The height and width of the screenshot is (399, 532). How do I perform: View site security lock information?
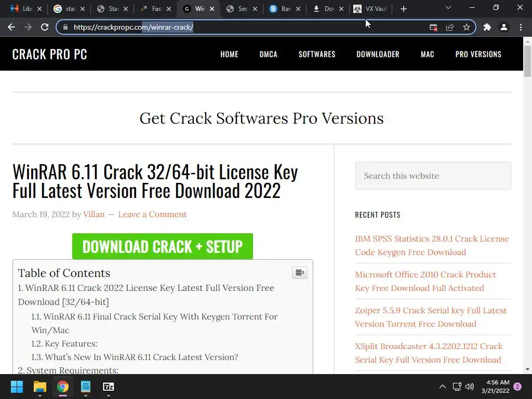[65, 27]
